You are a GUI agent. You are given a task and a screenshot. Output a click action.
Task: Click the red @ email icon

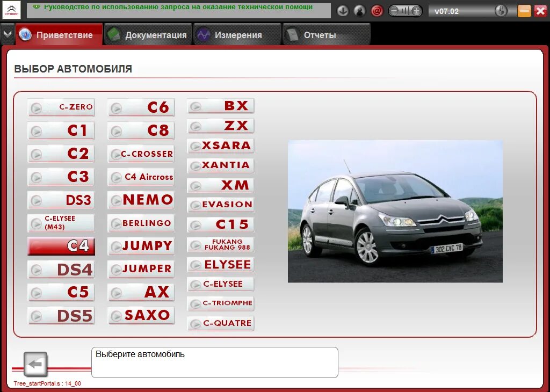click(x=377, y=11)
